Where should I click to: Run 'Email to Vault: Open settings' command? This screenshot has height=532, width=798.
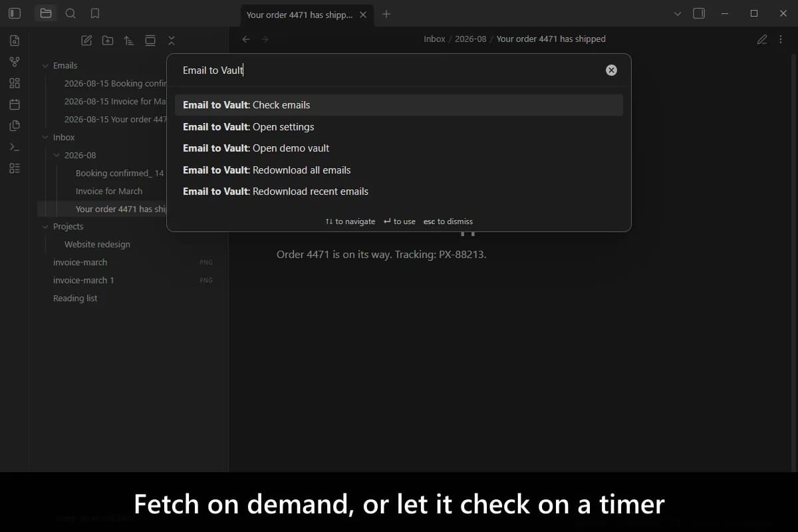398,126
